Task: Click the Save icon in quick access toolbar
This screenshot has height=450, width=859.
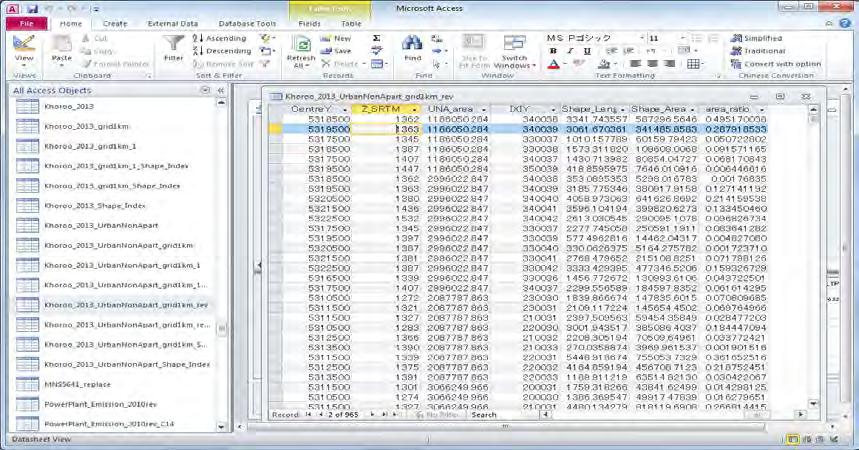Action: pos(33,9)
